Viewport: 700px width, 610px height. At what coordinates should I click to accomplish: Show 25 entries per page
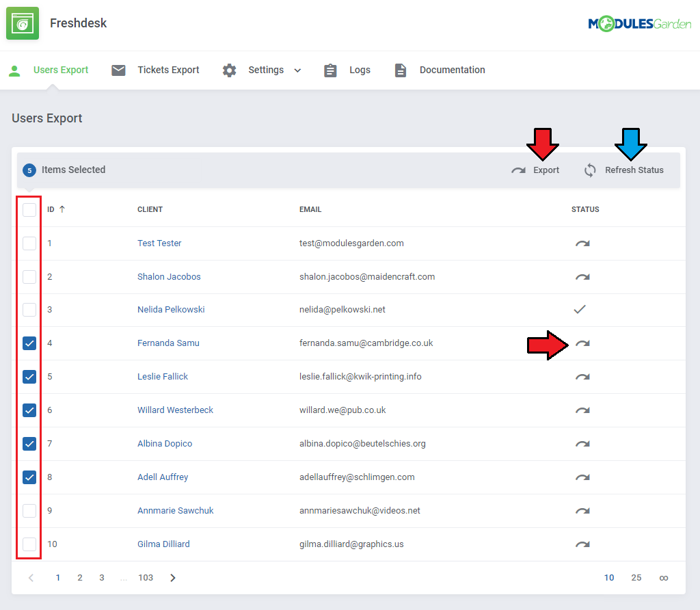(636, 578)
